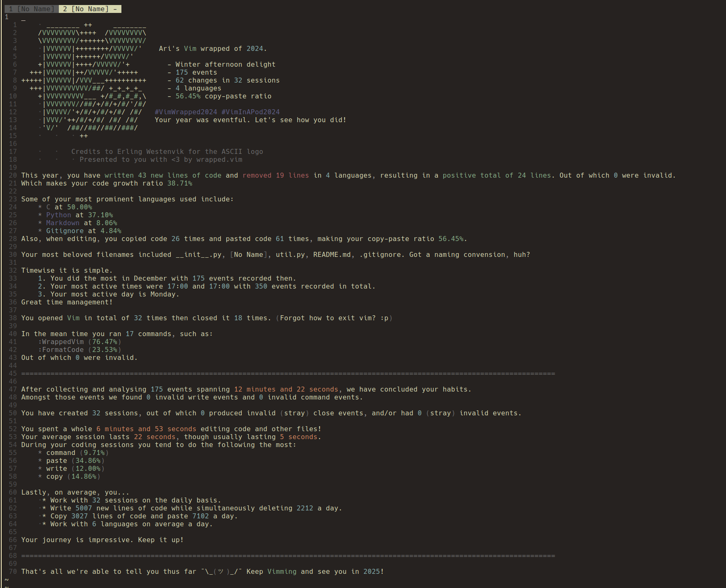Click the "Python at 37.10%" row

pos(79,215)
